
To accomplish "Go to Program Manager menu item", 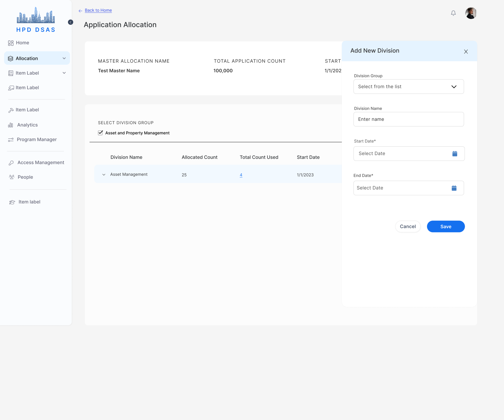I will (36, 140).
